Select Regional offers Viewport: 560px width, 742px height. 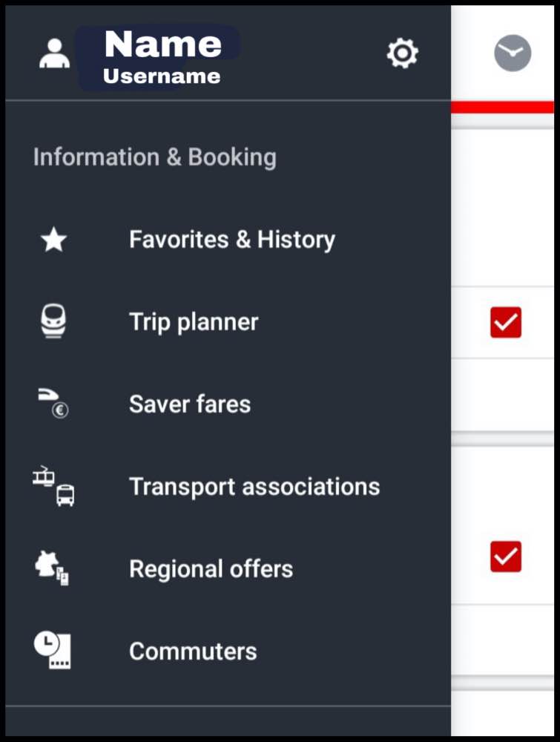(x=211, y=569)
